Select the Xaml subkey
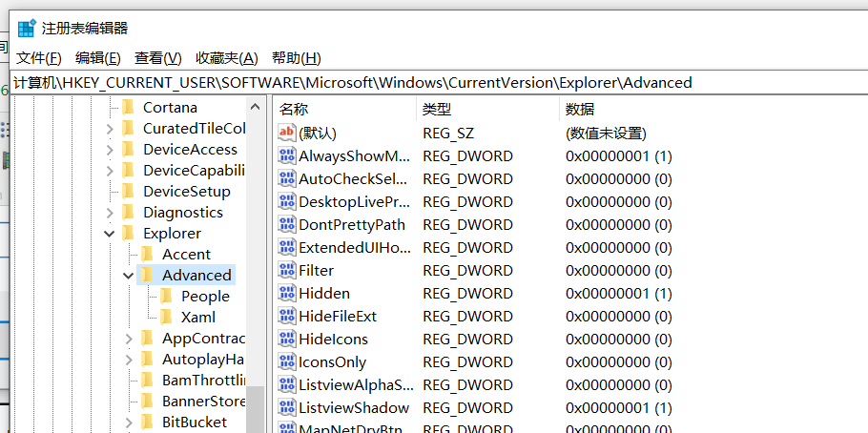Screen dimensions: 868x433 pyautogui.click(x=198, y=318)
